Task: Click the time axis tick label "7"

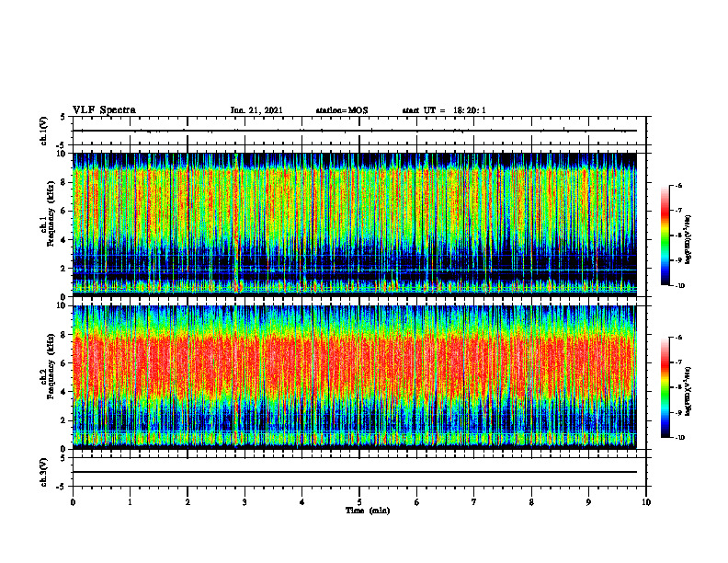Action: click(x=474, y=502)
